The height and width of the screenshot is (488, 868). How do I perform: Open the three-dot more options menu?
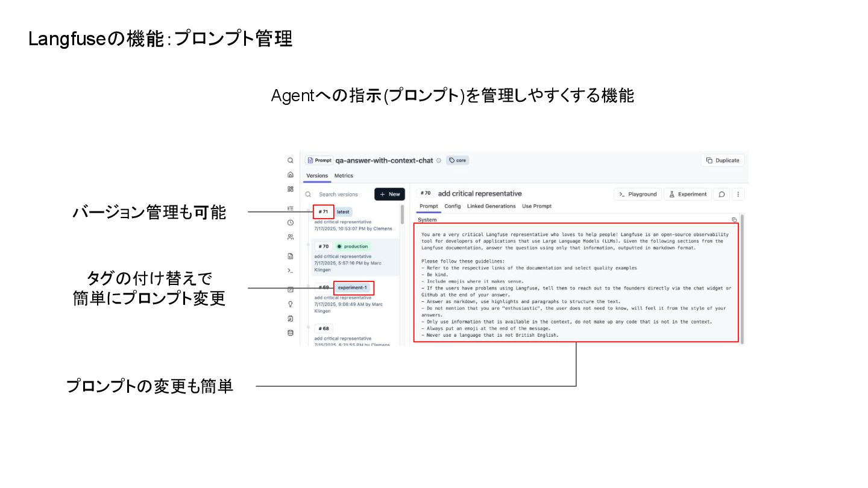click(738, 194)
